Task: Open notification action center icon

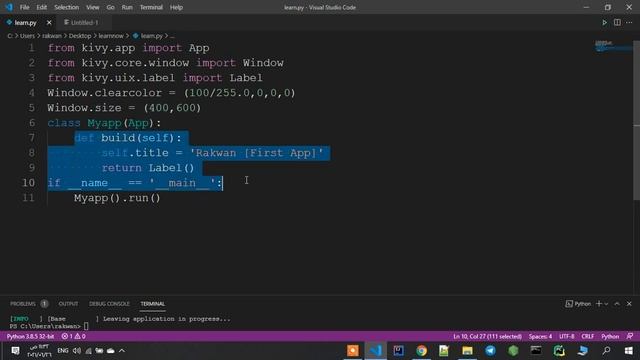Action: point(15,351)
